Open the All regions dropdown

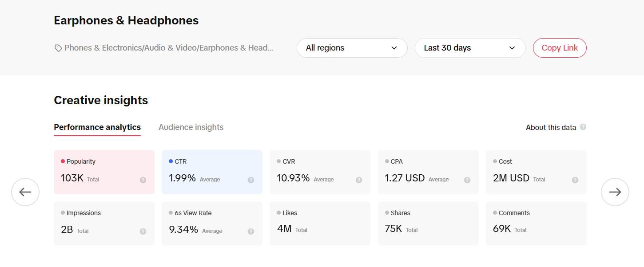coord(352,48)
